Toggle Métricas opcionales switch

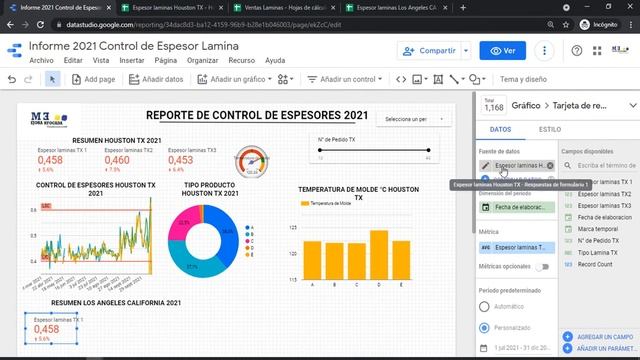[542, 267]
